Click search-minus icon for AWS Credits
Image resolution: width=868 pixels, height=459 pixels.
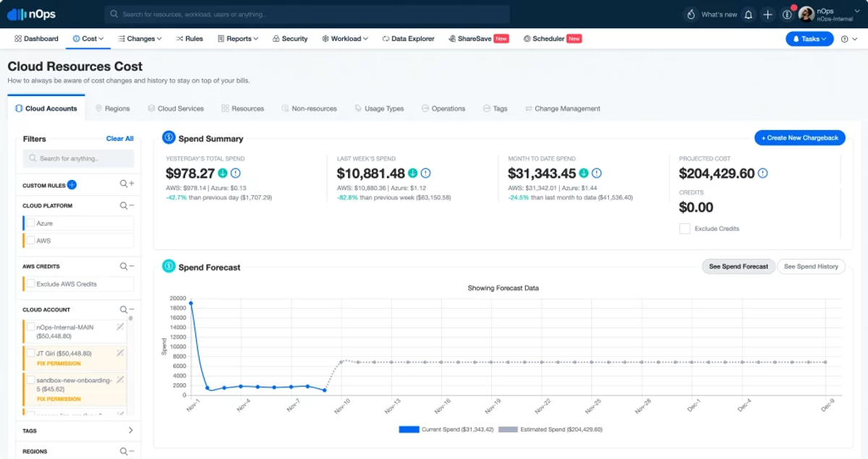tap(127, 266)
